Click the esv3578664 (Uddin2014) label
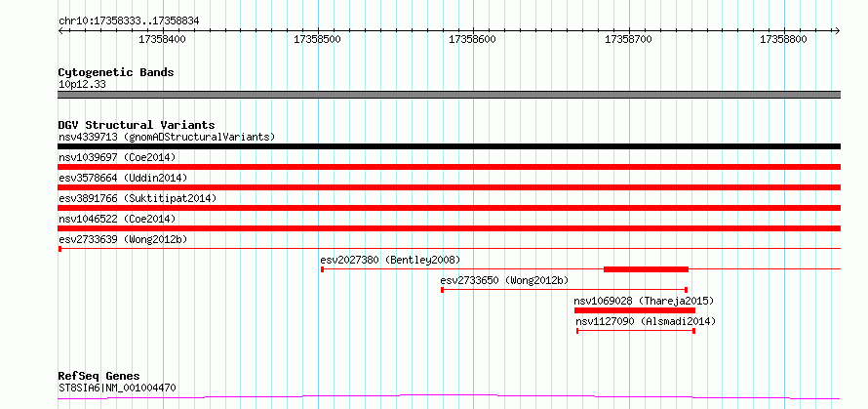 [x=123, y=178]
